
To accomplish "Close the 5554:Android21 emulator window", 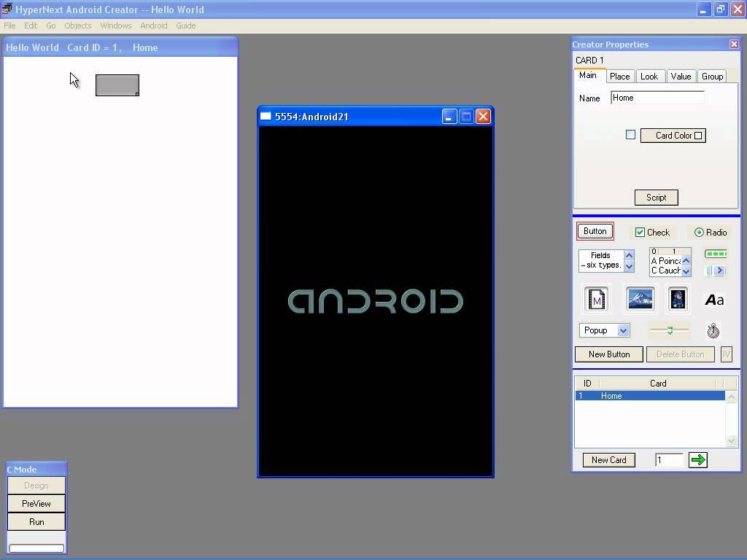I will pos(483,116).
